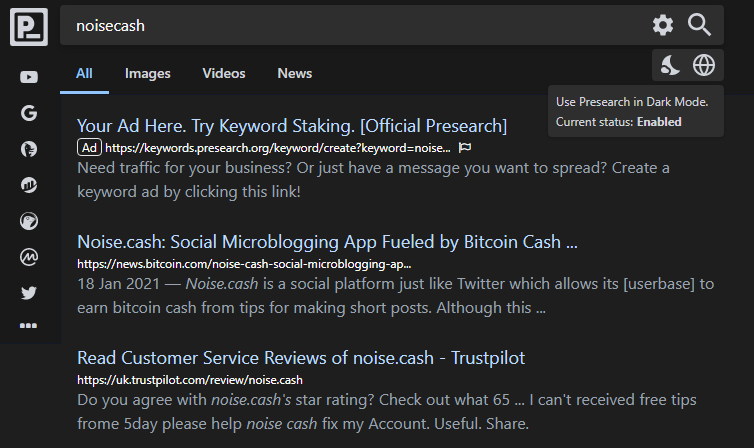Search with YouTube sidebar icon

(29, 77)
